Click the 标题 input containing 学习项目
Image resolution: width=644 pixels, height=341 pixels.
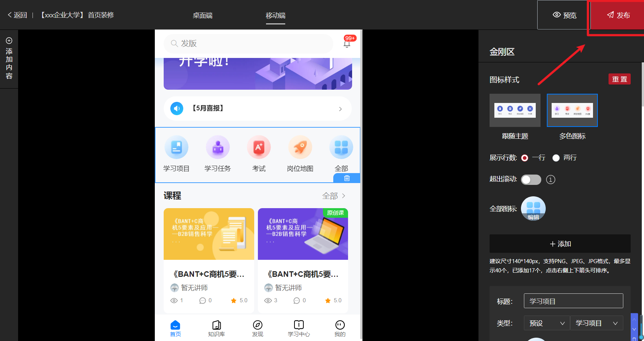[573, 301]
